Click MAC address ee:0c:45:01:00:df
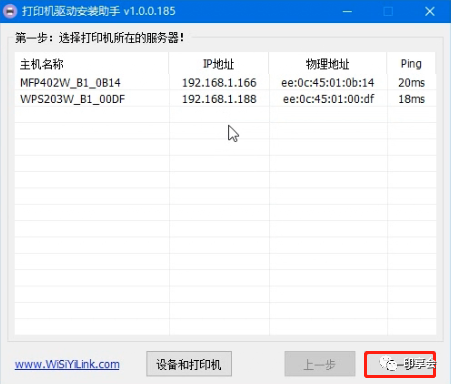Viewport: 451px width, 384px height. click(x=328, y=99)
